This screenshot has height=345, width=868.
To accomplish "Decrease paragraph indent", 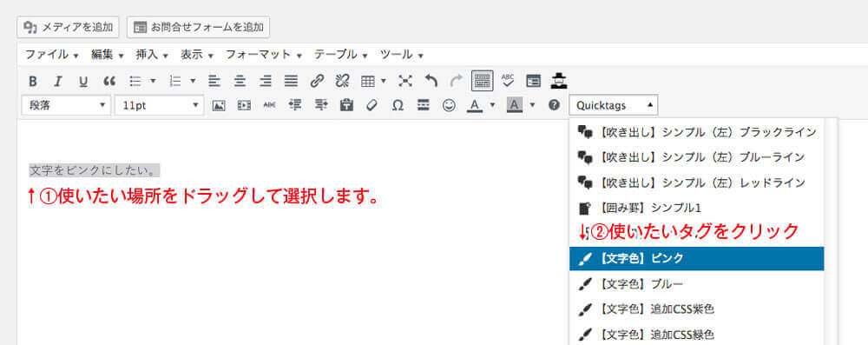I will coord(295,105).
